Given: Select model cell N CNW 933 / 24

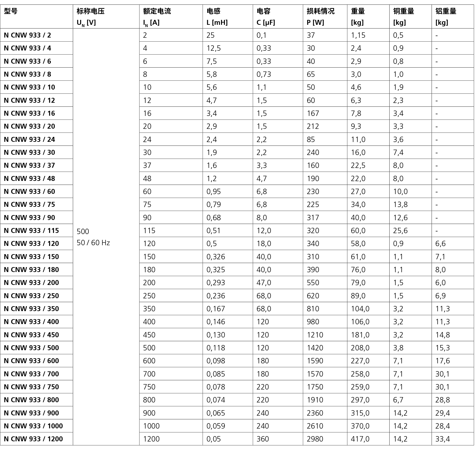Looking at the screenshot, I should pyautogui.click(x=36, y=139).
